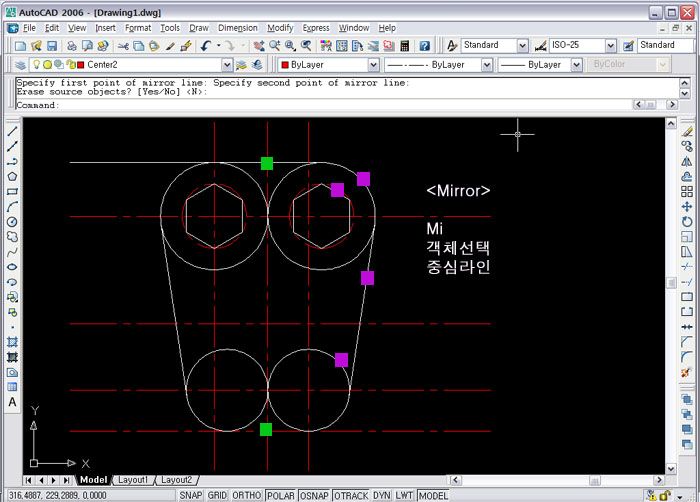Toggle SNAP mode in status bar
Screen dimensions: 700x502
pyautogui.click(x=191, y=495)
